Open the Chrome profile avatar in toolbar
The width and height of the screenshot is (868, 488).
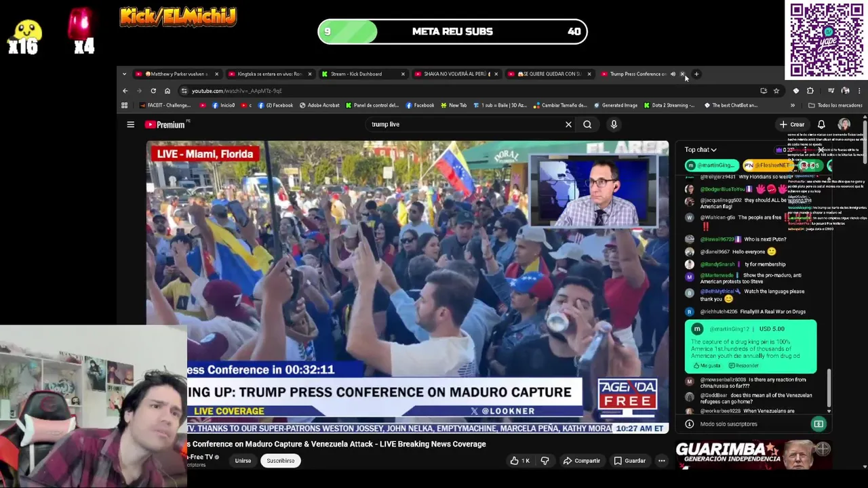click(845, 91)
